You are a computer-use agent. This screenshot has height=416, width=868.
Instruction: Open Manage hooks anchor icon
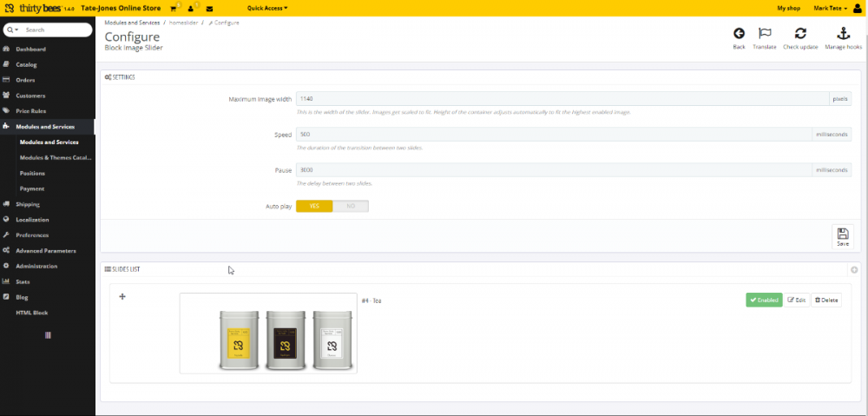[842, 34]
